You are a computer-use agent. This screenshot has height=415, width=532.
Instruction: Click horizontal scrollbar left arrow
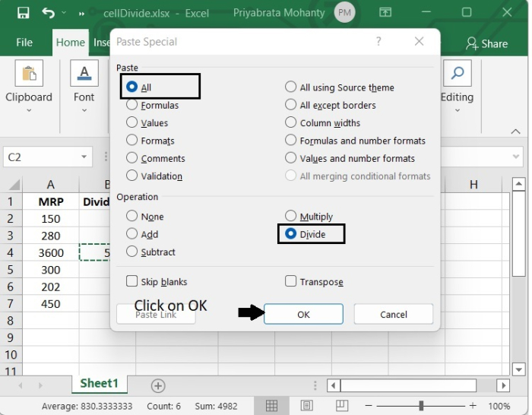pyautogui.click(x=334, y=385)
